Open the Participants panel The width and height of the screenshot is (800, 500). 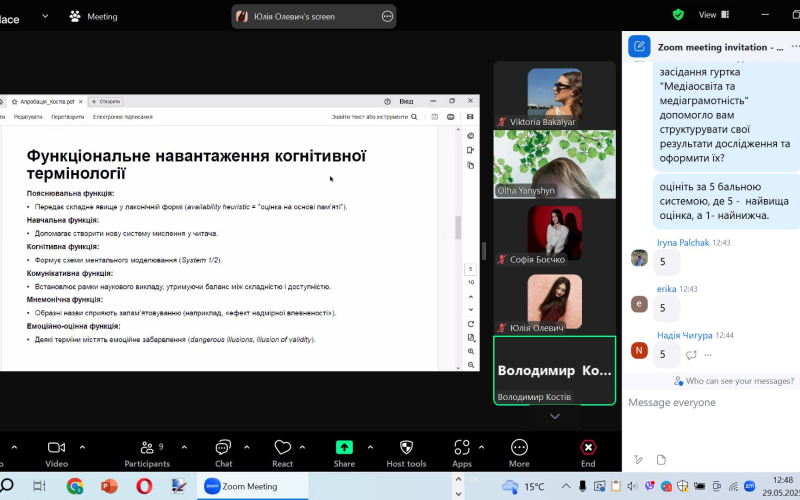[147, 453]
